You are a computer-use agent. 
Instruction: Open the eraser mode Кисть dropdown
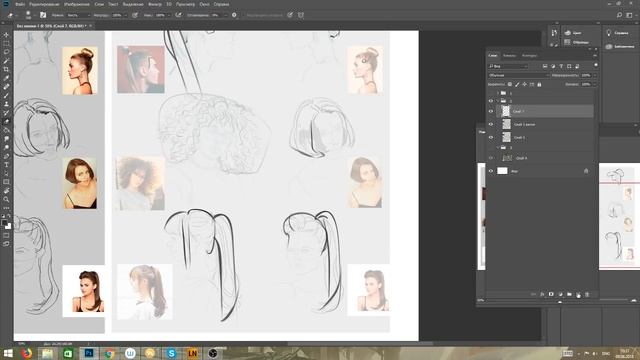(78, 15)
